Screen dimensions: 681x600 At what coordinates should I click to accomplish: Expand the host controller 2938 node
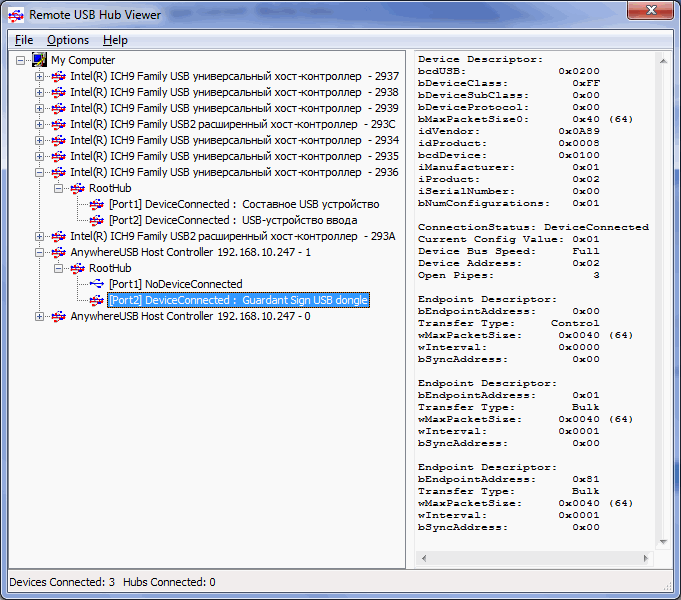[40, 92]
